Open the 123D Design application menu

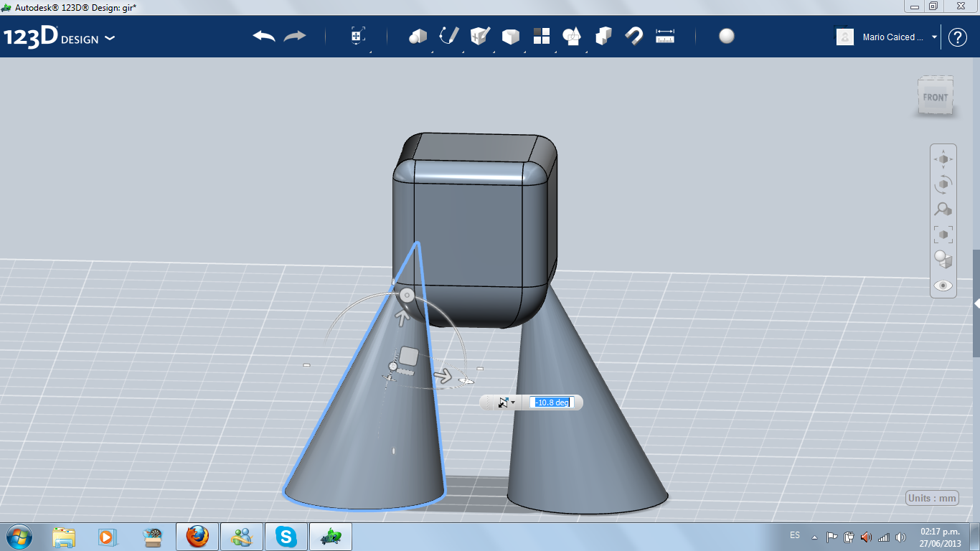click(x=59, y=37)
